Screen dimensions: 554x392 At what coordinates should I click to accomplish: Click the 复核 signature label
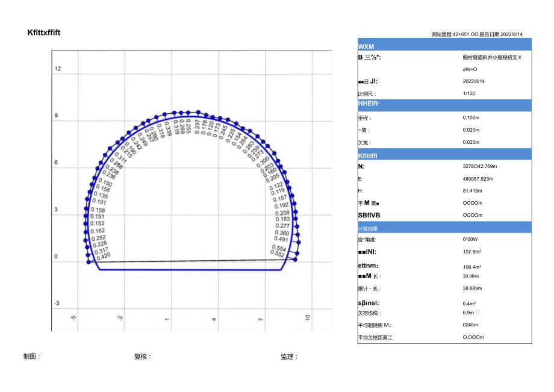(x=143, y=356)
